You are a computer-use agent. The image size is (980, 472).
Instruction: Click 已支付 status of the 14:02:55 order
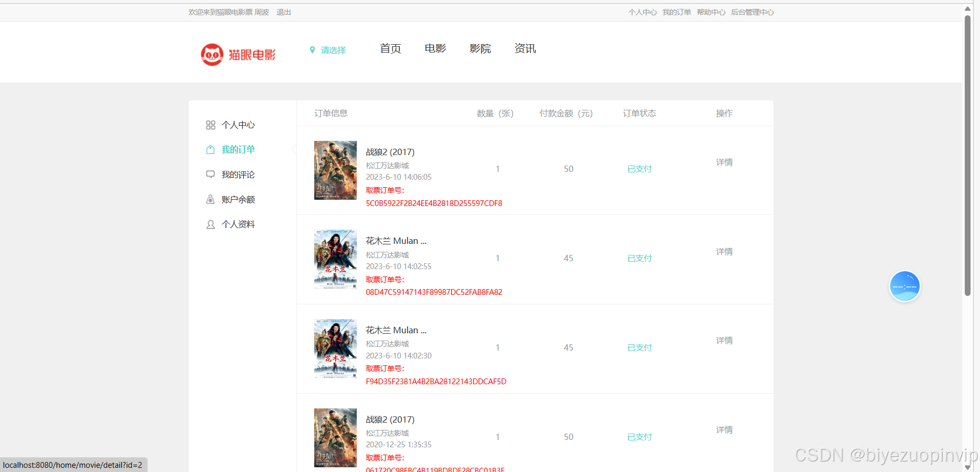coord(639,258)
